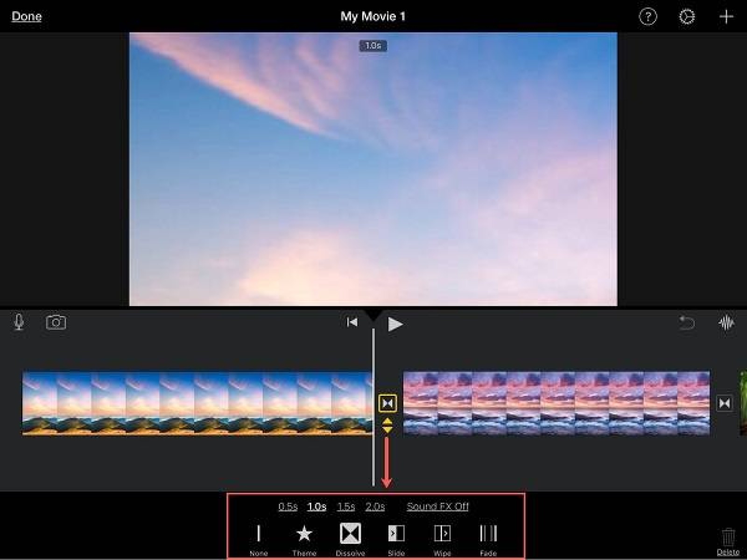Select the pink clouds clip in timeline
The width and height of the screenshot is (747, 560).
point(557,403)
